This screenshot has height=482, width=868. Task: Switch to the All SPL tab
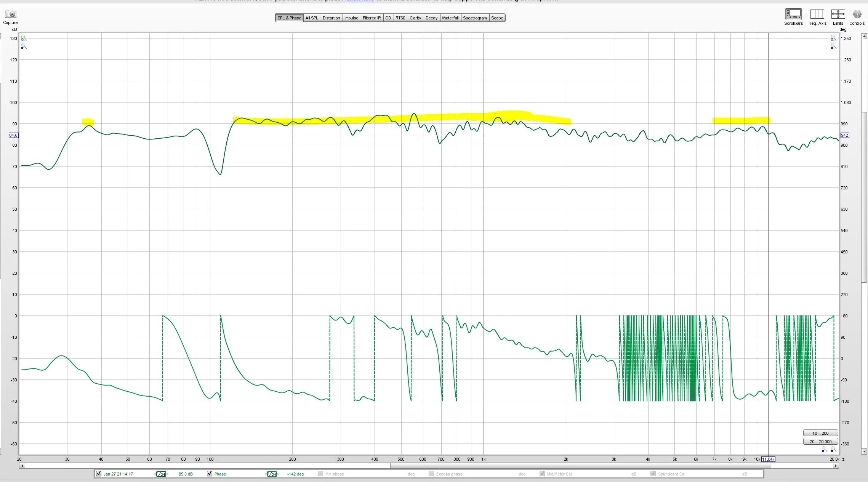[312, 18]
